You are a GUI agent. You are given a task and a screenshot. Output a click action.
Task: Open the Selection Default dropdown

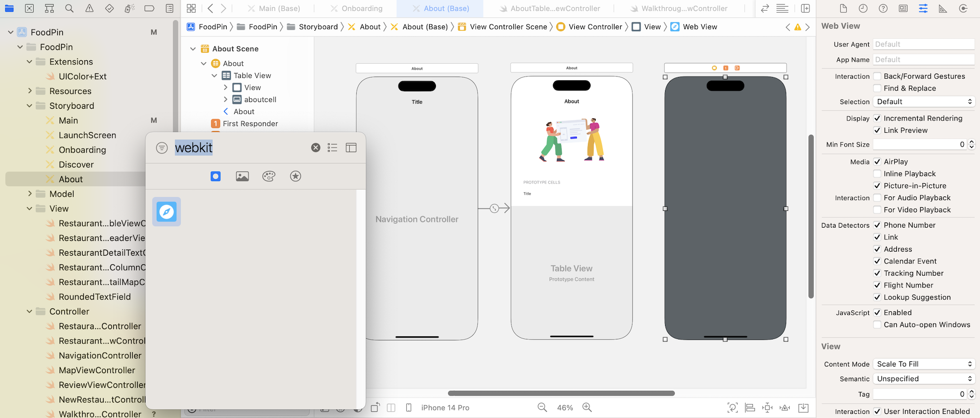pyautogui.click(x=924, y=102)
